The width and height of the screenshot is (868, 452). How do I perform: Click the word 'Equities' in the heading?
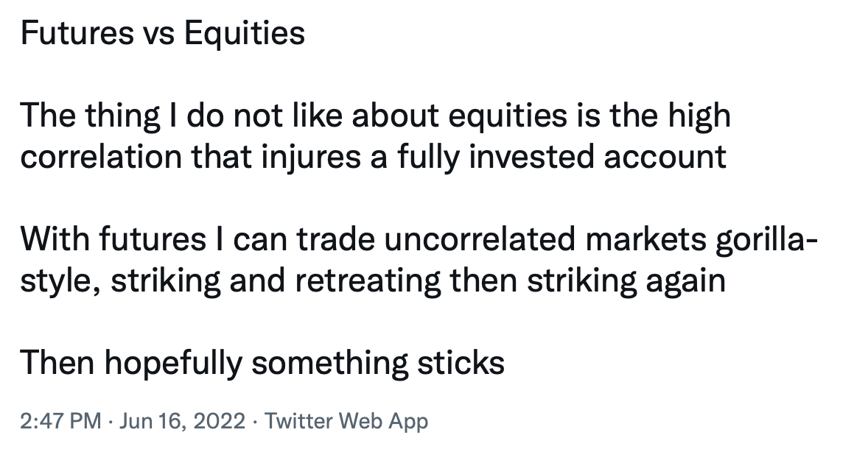(244, 32)
